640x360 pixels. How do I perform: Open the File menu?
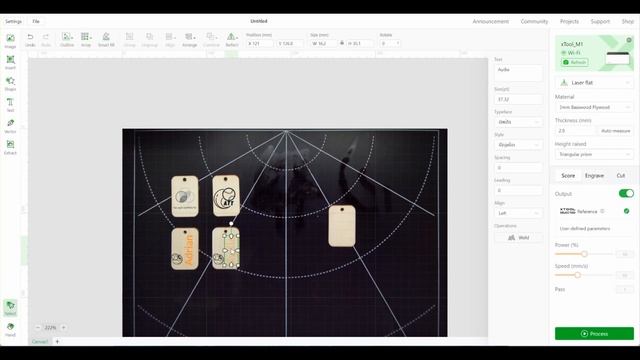[x=36, y=21]
